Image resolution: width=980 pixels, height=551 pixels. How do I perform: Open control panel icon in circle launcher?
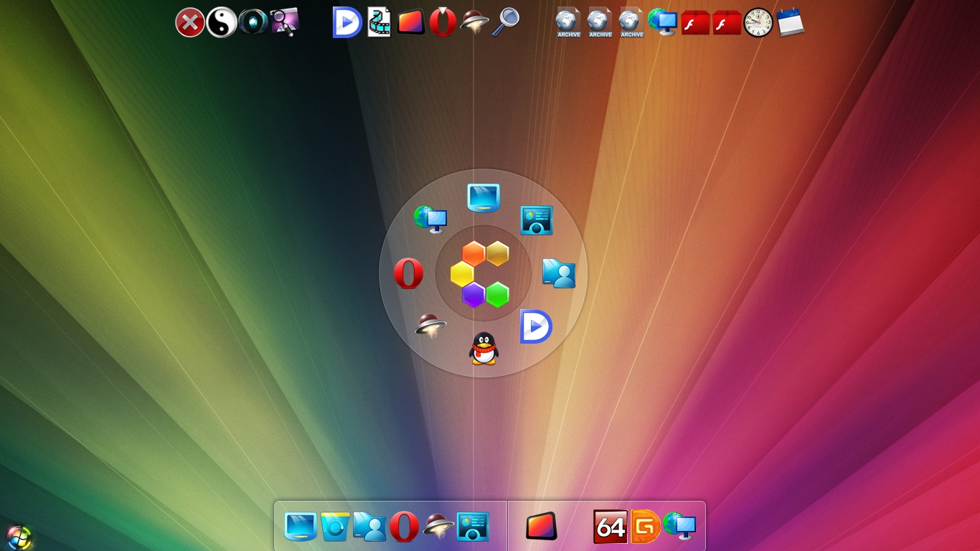pyautogui.click(x=537, y=220)
